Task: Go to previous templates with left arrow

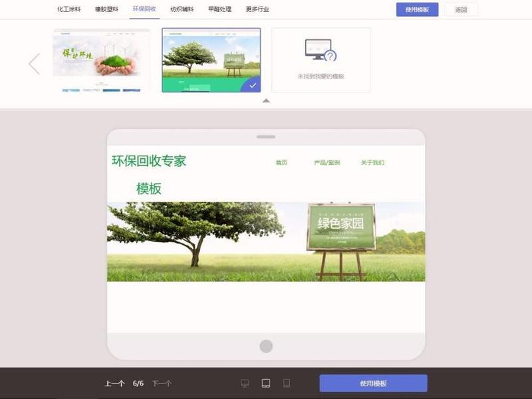Action: click(34, 63)
